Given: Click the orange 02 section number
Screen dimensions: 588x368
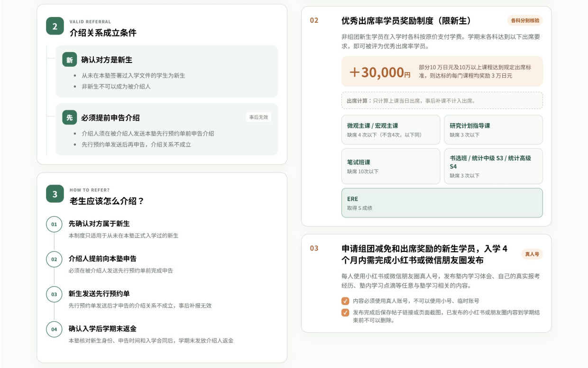Looking at the screenshot, I should pos(314,20).
